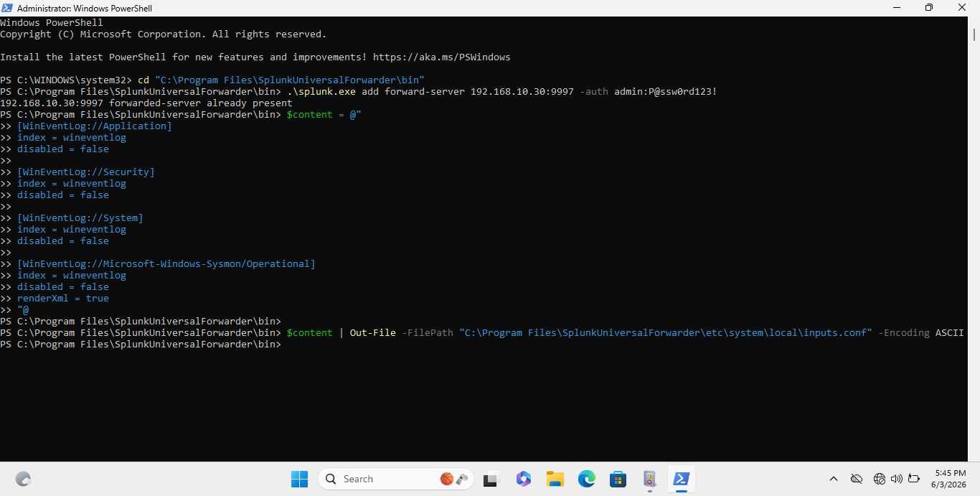The width and height of the screenshot is (980, 496).
Task: Open Microsoft Store from the taskbar
Action: [618, 479]
